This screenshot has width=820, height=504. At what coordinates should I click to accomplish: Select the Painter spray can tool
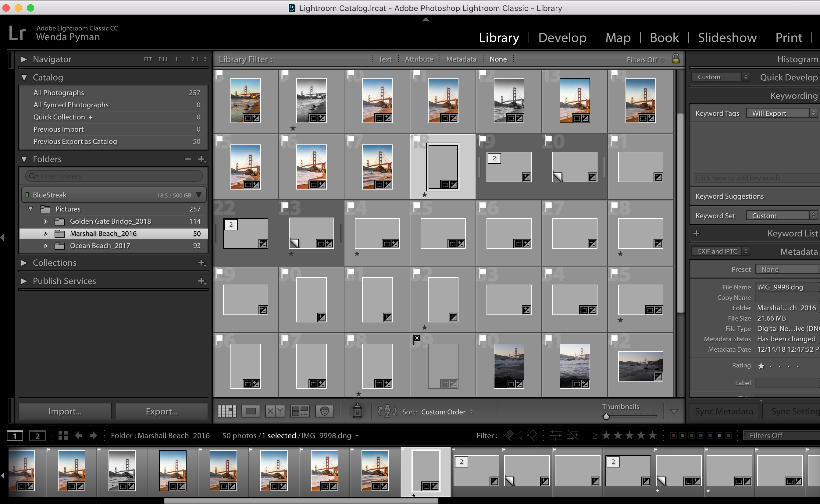[x=357, y=411]
